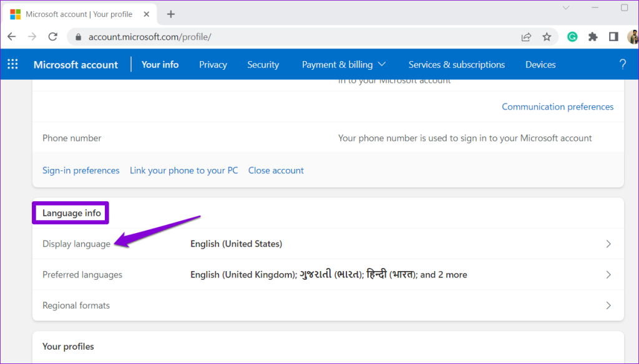Click the preferred languages list value
Image resolution: width=639 pixels, height=364 pixels.
pyautogui.click(x=328, y=275)
